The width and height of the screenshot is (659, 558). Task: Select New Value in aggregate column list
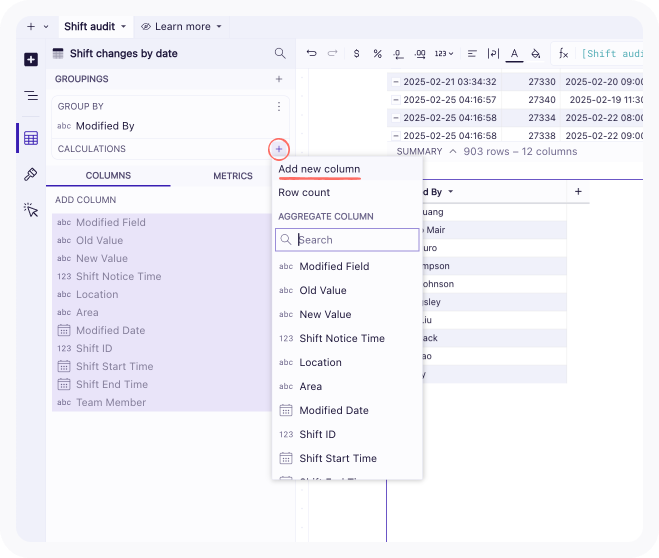[x=347, y=314]
